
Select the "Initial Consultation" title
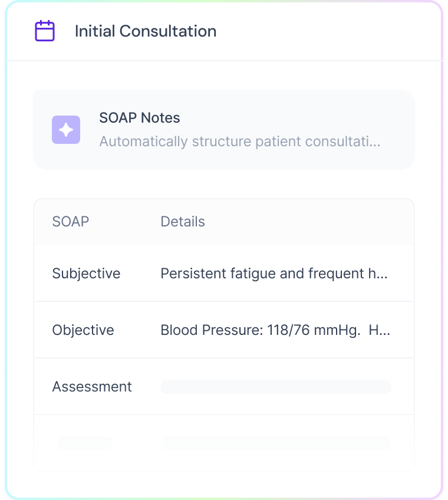point(146,31)
